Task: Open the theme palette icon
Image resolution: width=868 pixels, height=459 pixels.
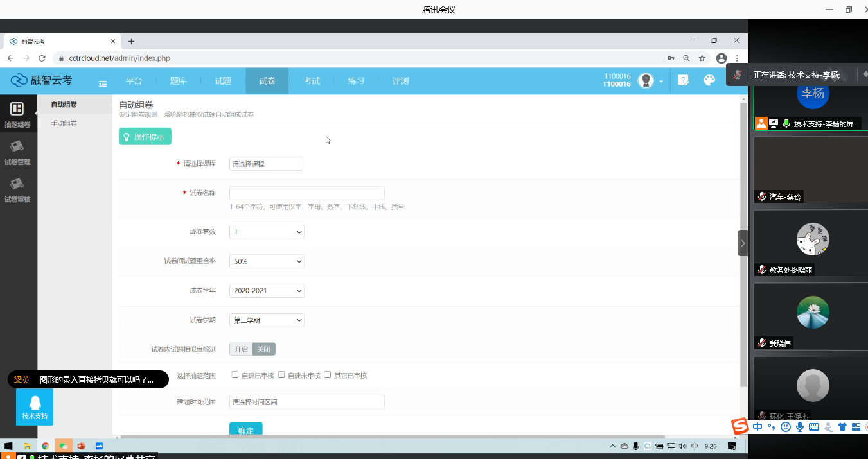Action: coord(709,80)
